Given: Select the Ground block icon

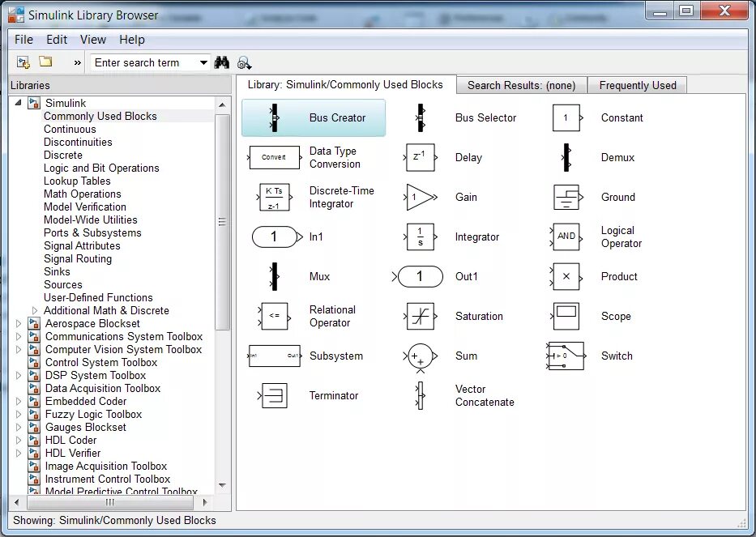Looking at the screenshot, I should [x=567, y=197].
